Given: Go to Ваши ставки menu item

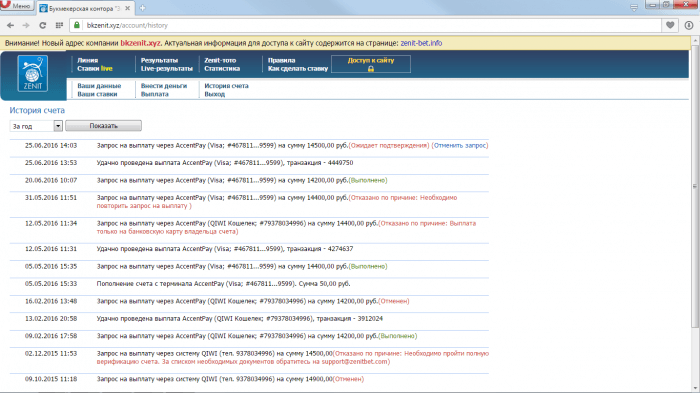Looking at the screenshot, I should 97,94.
